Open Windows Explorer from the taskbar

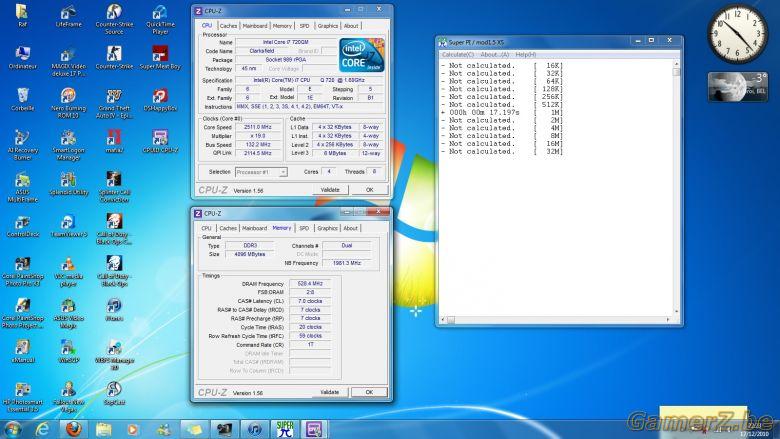coord(104,429)
